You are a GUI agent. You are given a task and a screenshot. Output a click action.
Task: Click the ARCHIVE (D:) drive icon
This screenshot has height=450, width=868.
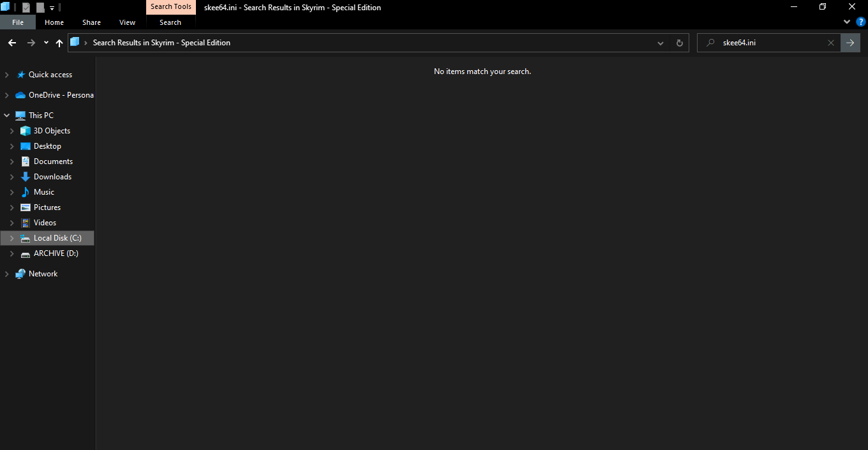26,254
